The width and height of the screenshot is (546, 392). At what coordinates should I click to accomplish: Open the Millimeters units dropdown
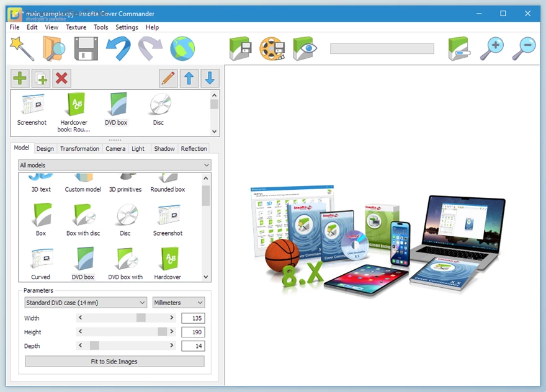coord(179,303)
